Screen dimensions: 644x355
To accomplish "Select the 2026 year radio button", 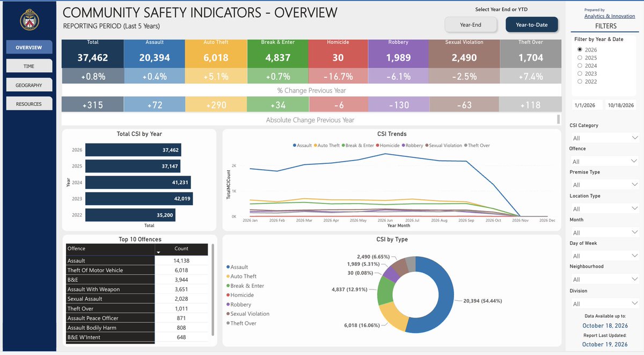I will [580, 49].
